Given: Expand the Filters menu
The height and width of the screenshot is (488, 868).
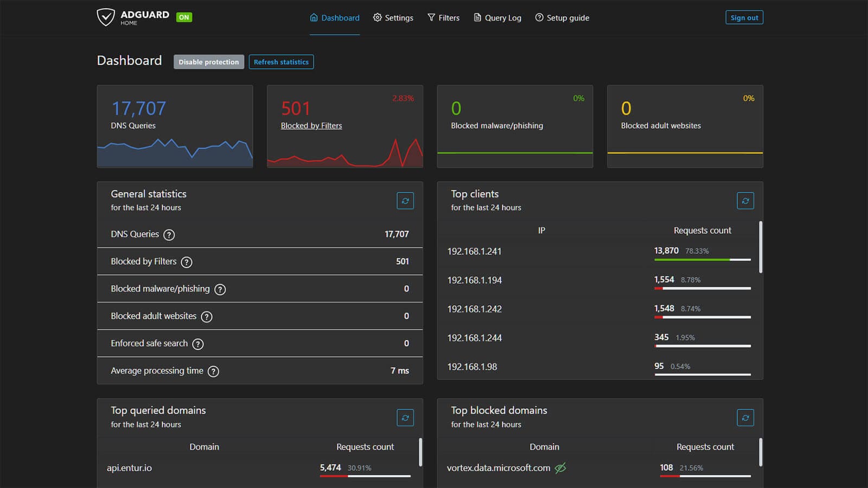Looking at the screenshot, I should (x=443, y=18).
